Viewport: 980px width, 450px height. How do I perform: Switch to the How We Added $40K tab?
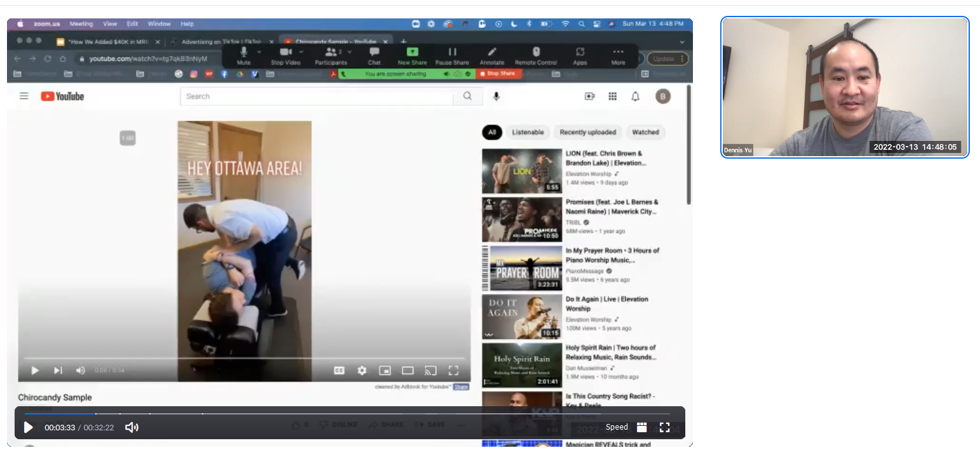(x=108, y=42)
